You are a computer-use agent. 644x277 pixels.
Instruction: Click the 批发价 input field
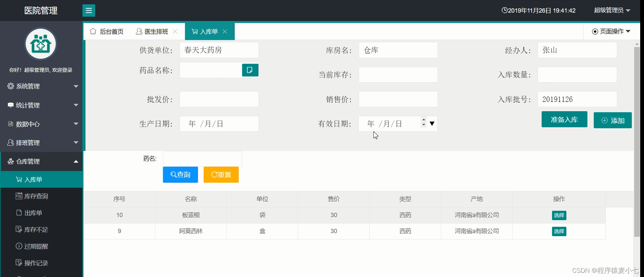tap(219, 99)
